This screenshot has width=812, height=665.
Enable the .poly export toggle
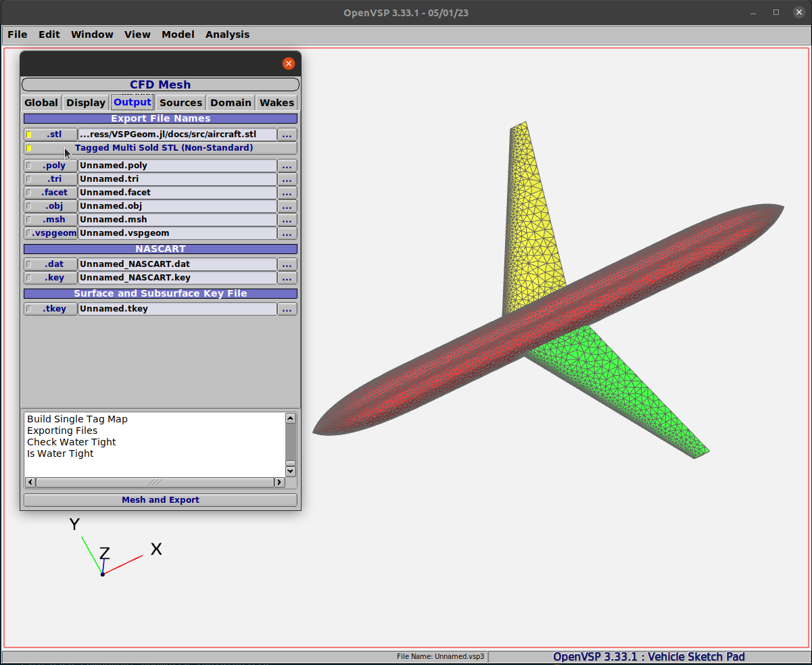click(51, 166)
